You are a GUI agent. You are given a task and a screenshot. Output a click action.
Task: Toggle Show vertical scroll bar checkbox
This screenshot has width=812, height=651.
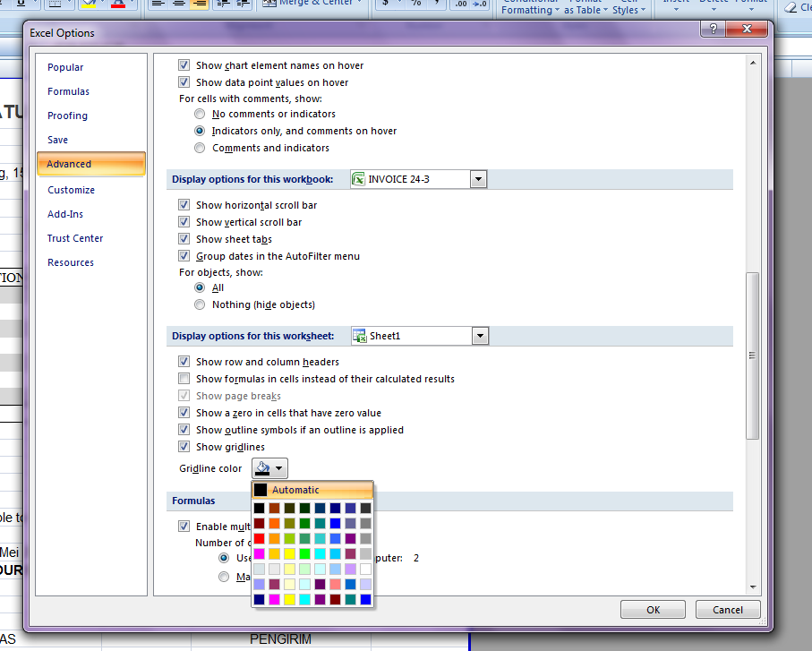tap(184, 222)
